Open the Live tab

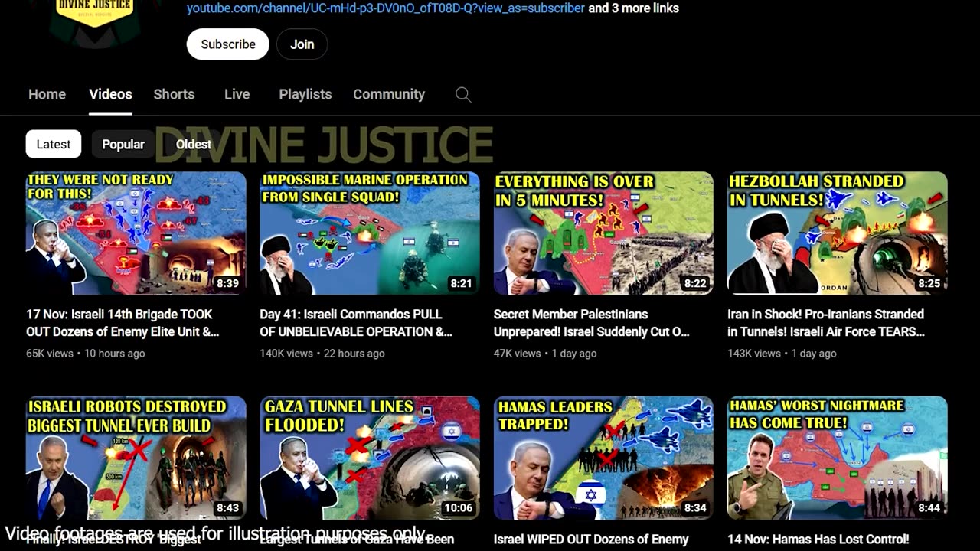pos(237,94)
